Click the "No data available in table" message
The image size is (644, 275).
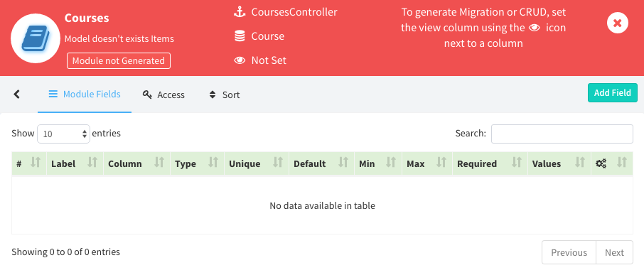323,205
